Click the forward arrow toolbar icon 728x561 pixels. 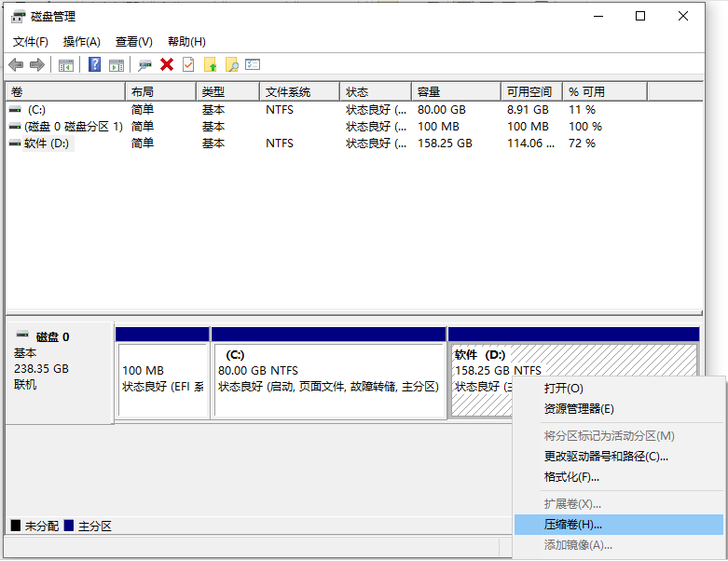(37, 64)
